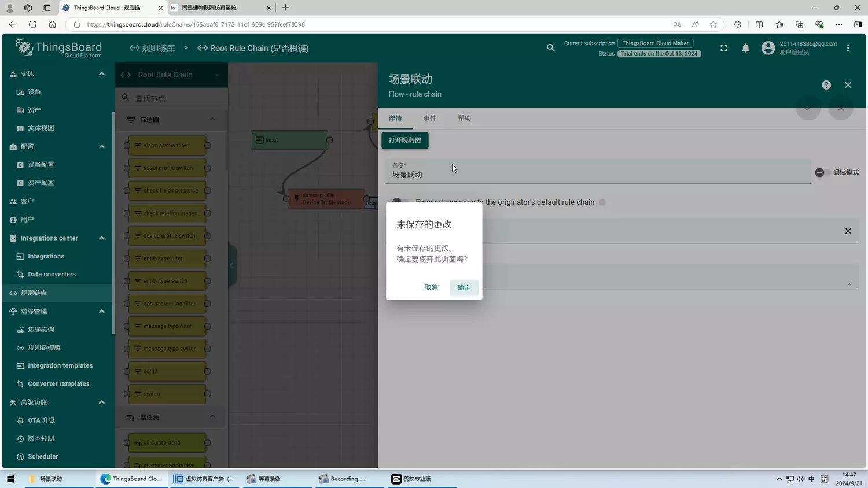Click the 打开规则链 button
Image resolution: width=868 pixels, height=488 pixels.
pos(404,140)
